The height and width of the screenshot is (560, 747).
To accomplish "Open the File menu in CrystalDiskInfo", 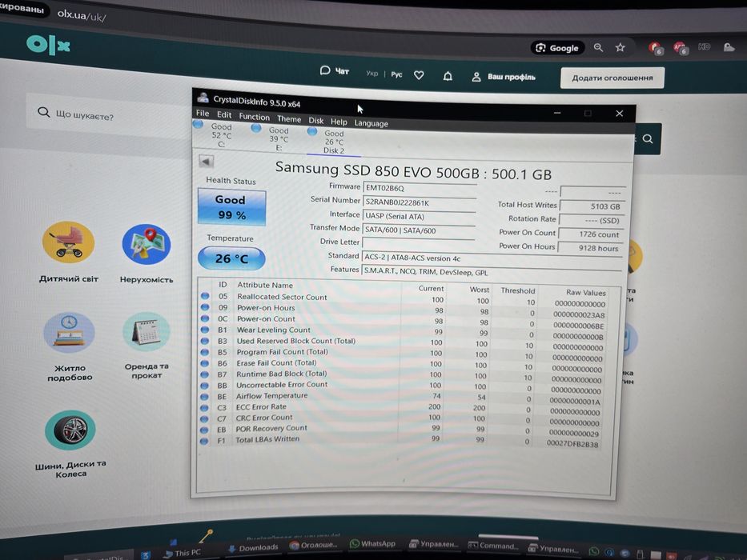I will (203, 114).
